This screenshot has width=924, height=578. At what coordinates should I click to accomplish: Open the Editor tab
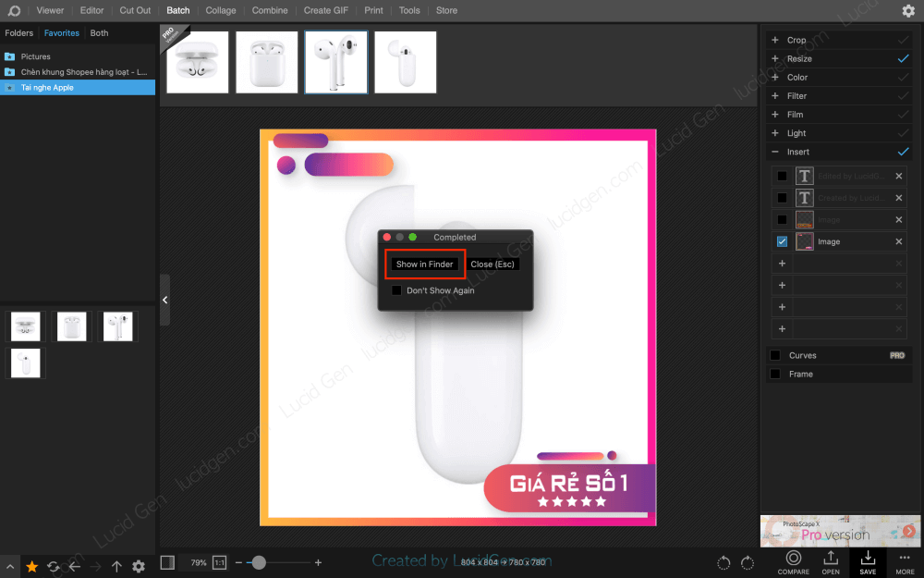pyautogui.click(x=91, y=10)
